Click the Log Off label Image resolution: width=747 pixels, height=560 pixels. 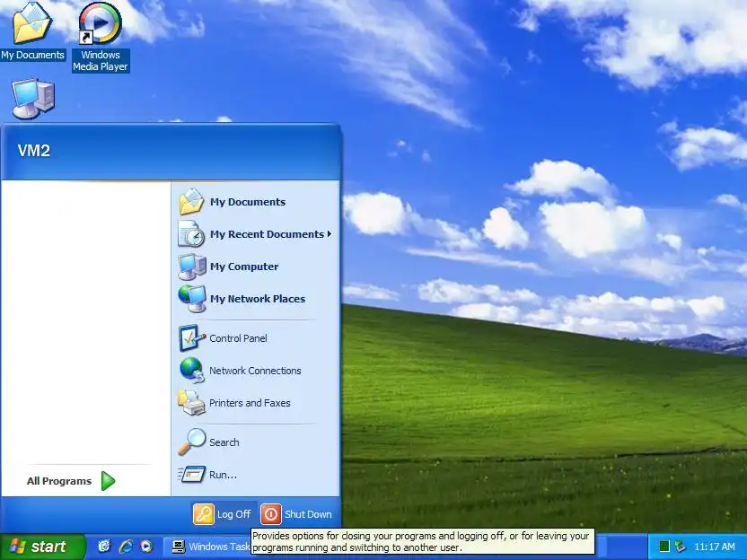pos(234,514)
